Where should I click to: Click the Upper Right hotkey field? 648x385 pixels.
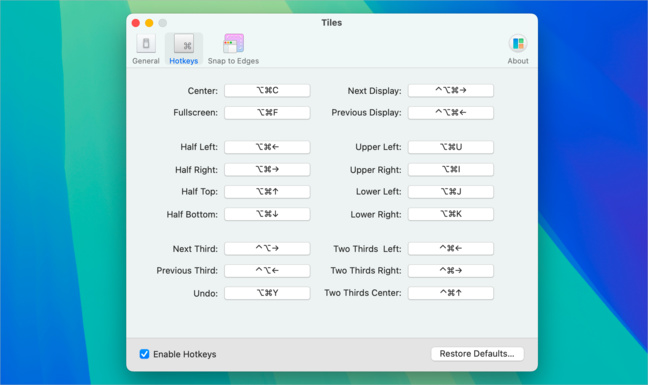coord(451,169)
